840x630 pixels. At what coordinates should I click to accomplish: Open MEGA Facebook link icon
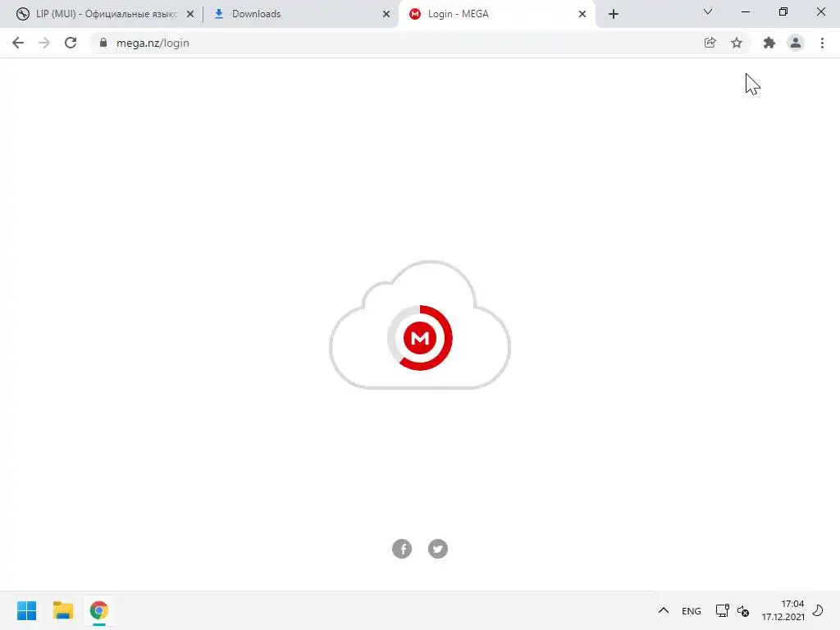coord(402,549)
